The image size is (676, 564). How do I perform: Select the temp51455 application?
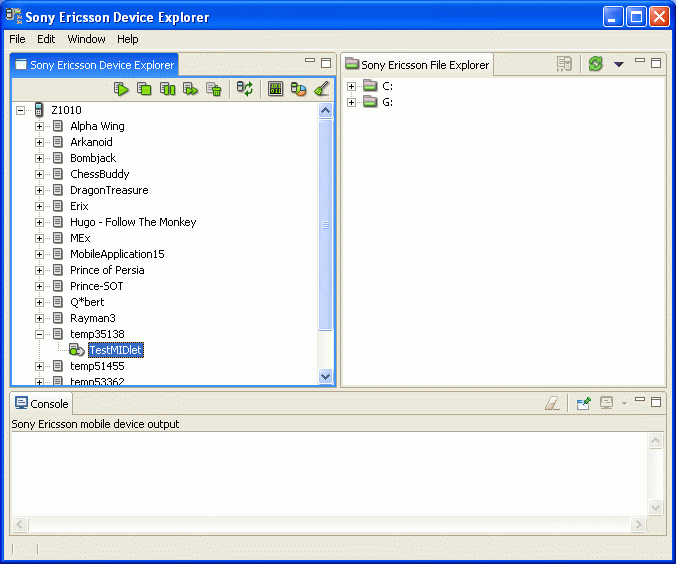click(97, 366)
